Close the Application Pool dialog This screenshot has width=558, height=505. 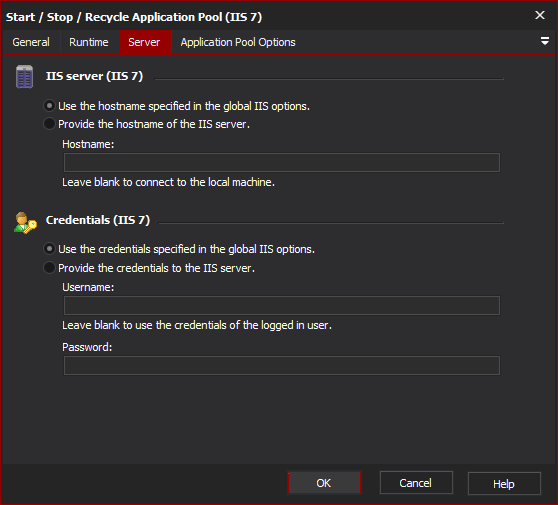pyautogui.click(x=539, y=15)
